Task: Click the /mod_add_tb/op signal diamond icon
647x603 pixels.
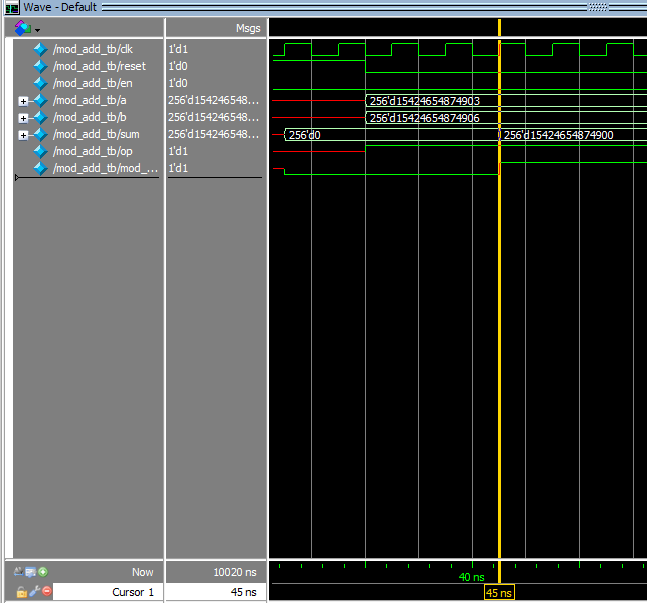Action: point(40,151)
